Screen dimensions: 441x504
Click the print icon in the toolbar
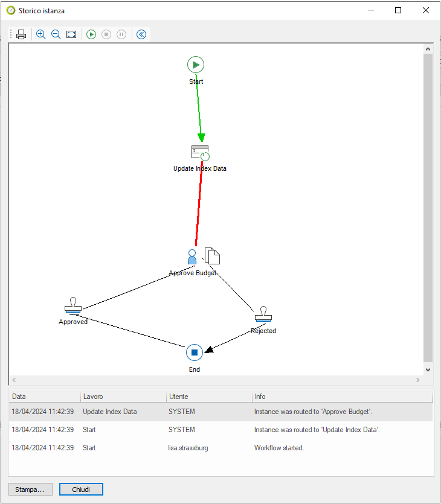coord(21,34)
